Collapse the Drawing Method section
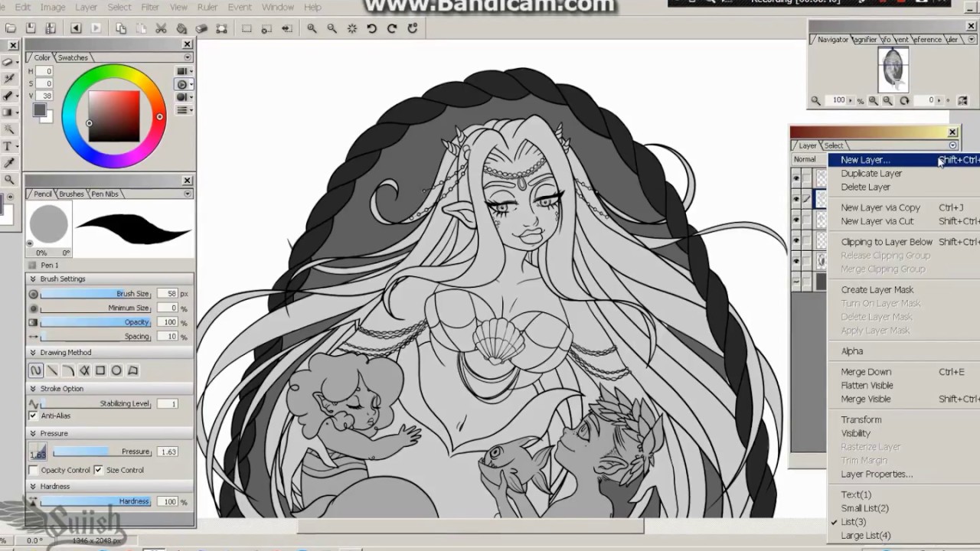The width and height of the screenshot is (980, 551). pyautogui.click(x=33, y=352)
